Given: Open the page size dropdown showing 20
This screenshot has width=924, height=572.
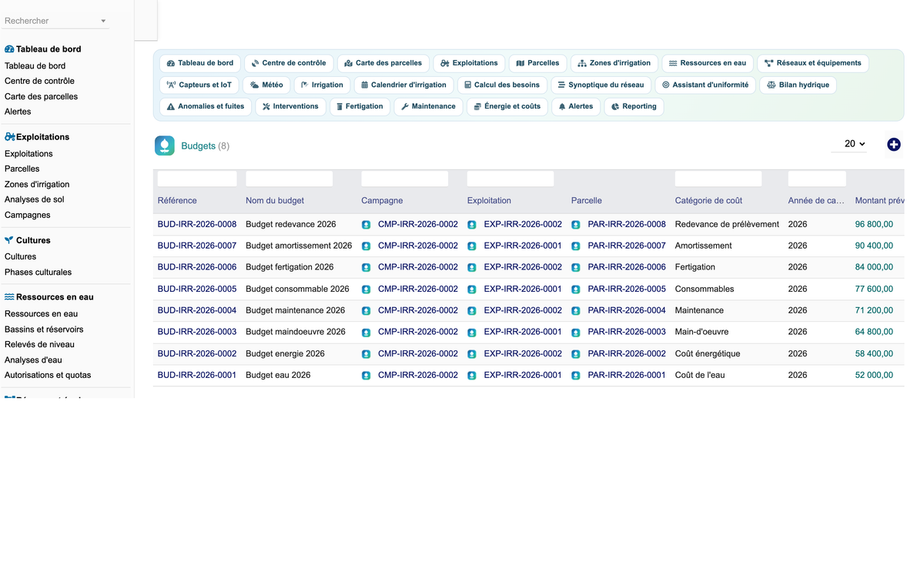Looking at the screenshot, I should (x=849, y=144).
